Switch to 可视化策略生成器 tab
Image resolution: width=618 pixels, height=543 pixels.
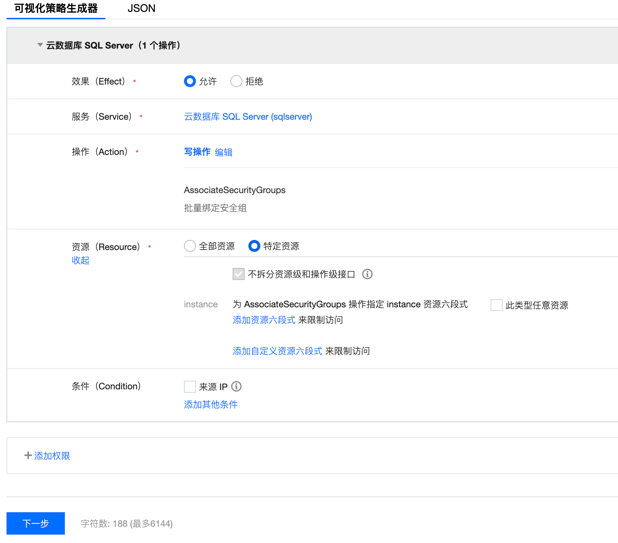point(56,9)
